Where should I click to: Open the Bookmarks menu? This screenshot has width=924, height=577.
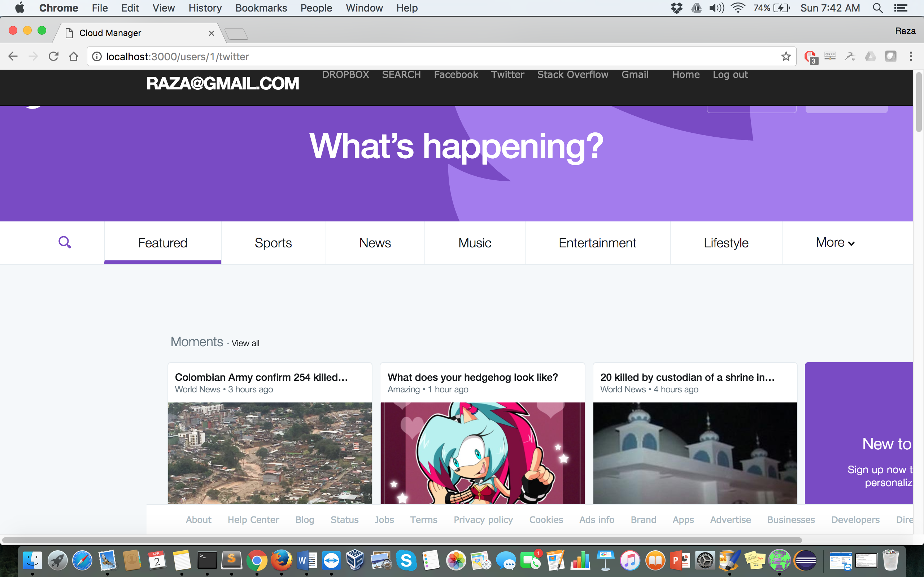261,8
